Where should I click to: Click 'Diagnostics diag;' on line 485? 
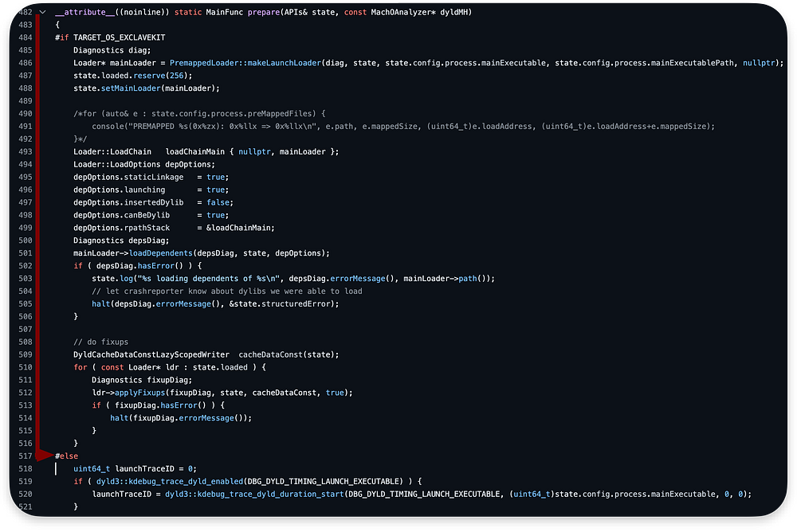click(112, 50)
